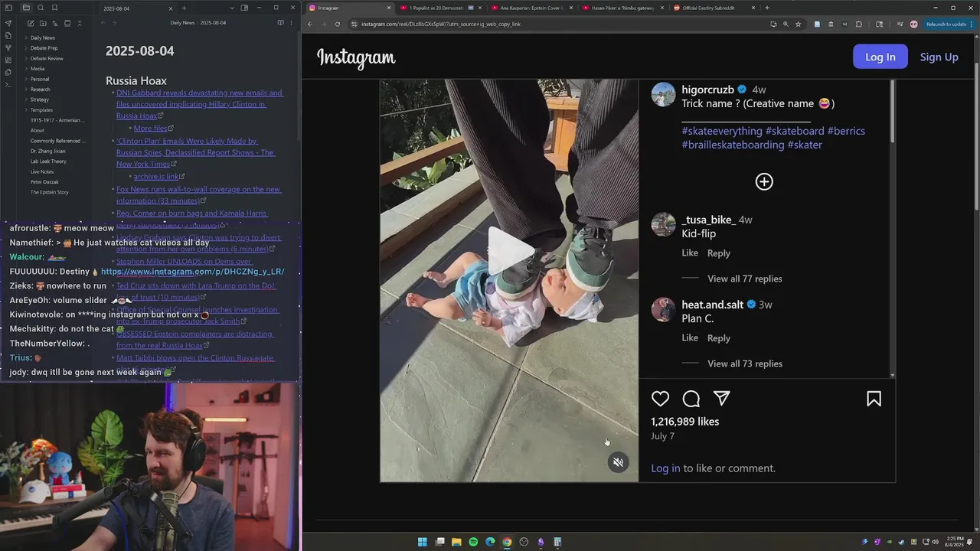This screenshot has height=551, width=980.
Task: Open the Obsidian note more options menu
Action: (291, 23)
